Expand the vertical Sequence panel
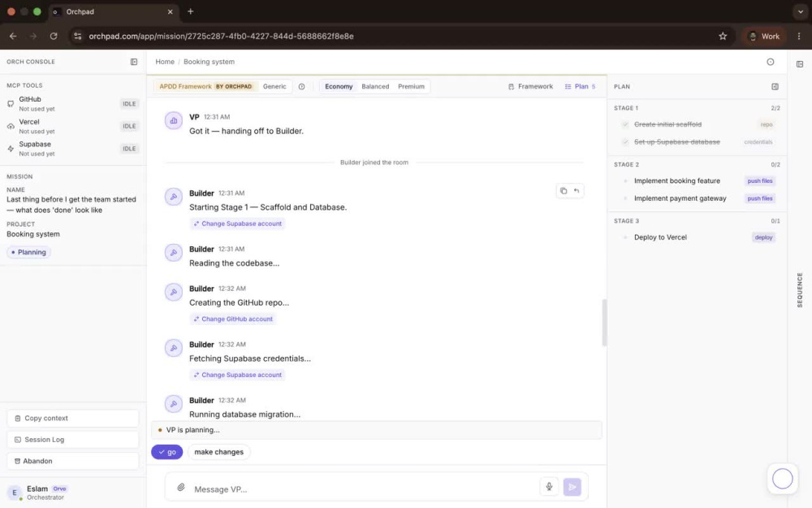 (800, 290)
